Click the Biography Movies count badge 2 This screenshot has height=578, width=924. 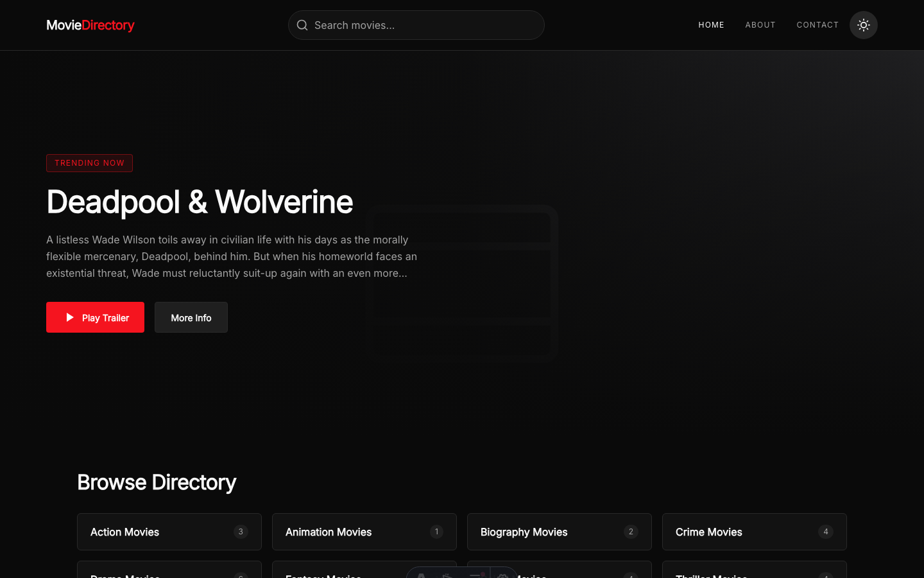(x=631, y=532)
